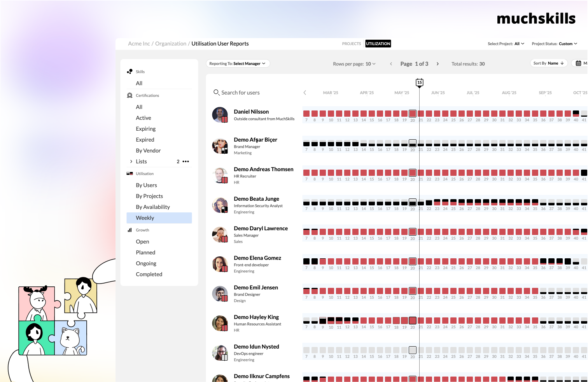Image resolution: width=588 pixels, height=382 pixels.
Task: Click the Organization breadcrumb link
Action: coord(171,44)
